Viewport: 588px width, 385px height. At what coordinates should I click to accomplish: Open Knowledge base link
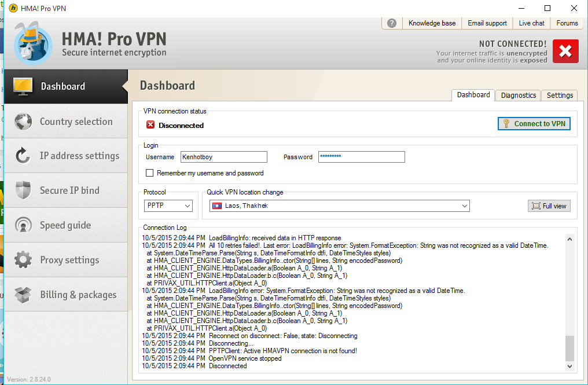click(432, 23)
